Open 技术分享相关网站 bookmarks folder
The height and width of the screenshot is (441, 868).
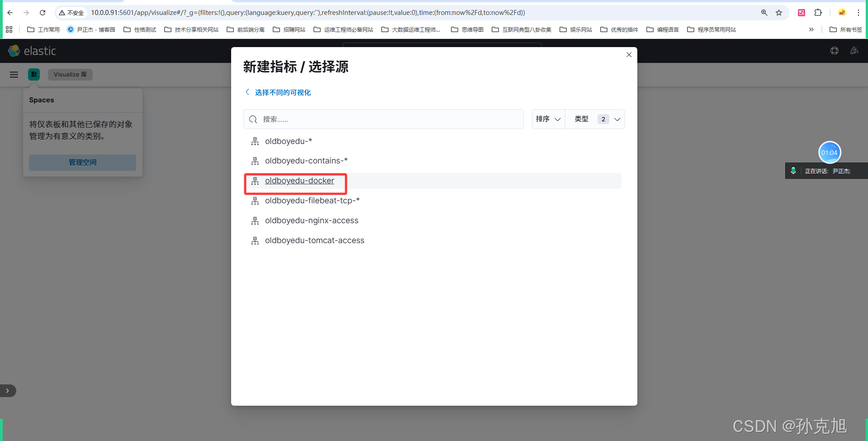point(191,29)
